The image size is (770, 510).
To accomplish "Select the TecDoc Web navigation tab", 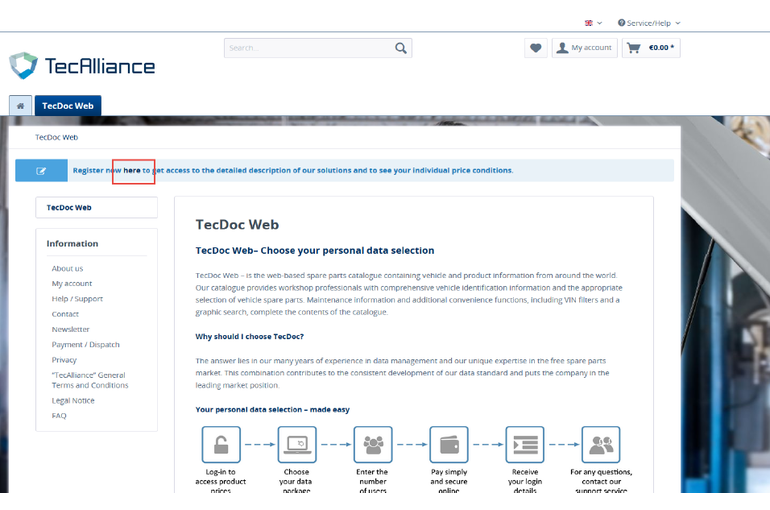I will [68, 106].
